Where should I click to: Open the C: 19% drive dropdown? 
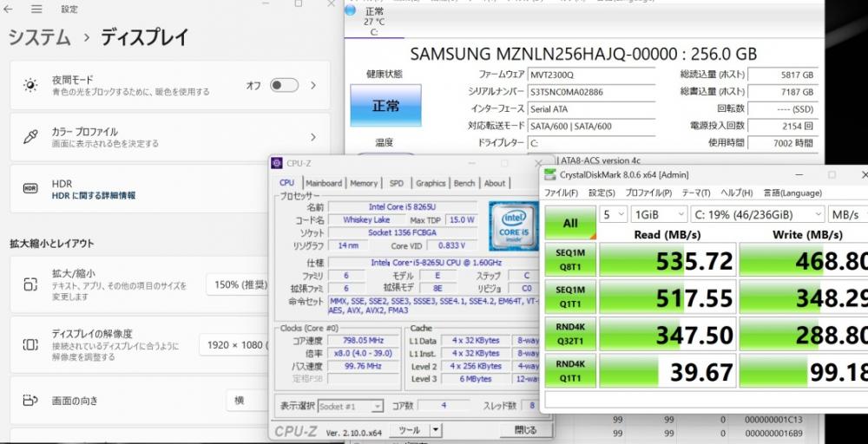click(x=757, y=214)
